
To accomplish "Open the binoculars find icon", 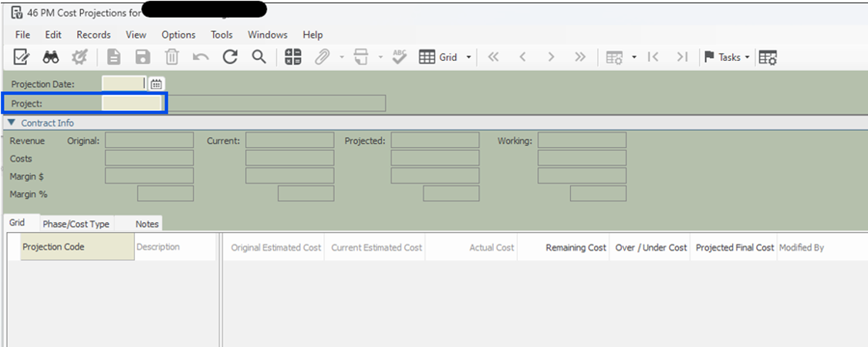I will [51, 57].
